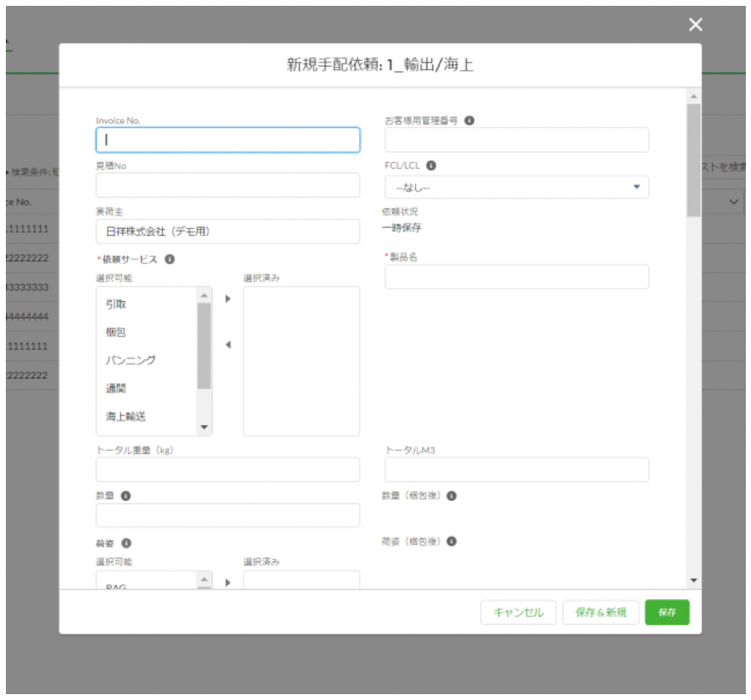Select 海上輸送 in the available services list
The height and width of the screenshot is (700, 751).
coord(125,416)
